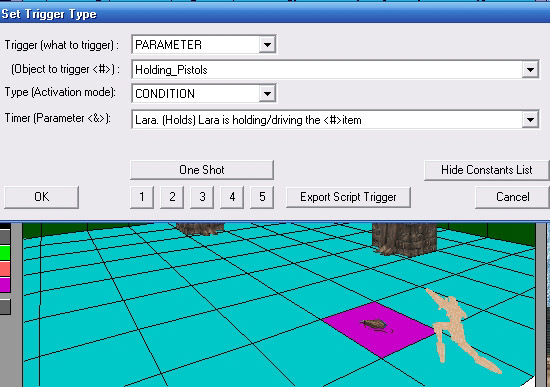The height and width of the screenshot is (387, 550).
Task: Toggle code bit button 1
Action: pos(142,197)
